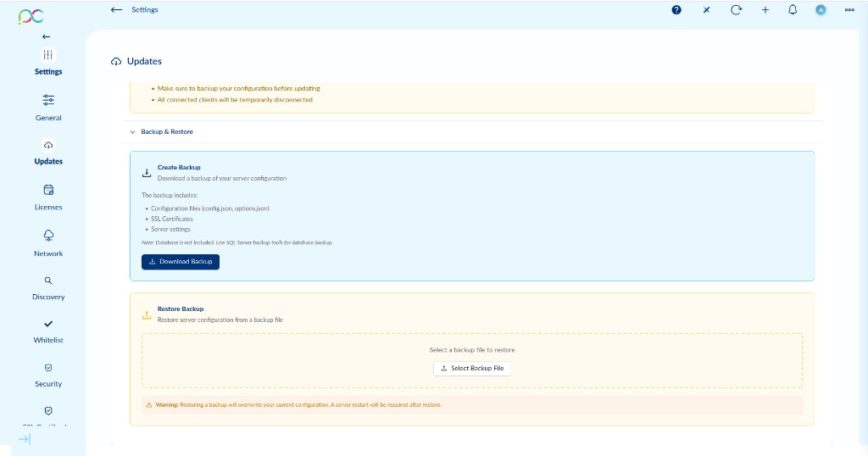Click the note about database not included
The image size is (868, 456).
[237, 242]
